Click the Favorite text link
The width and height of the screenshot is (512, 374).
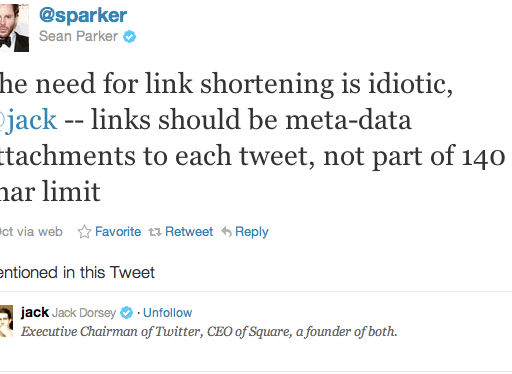point(118,231)
